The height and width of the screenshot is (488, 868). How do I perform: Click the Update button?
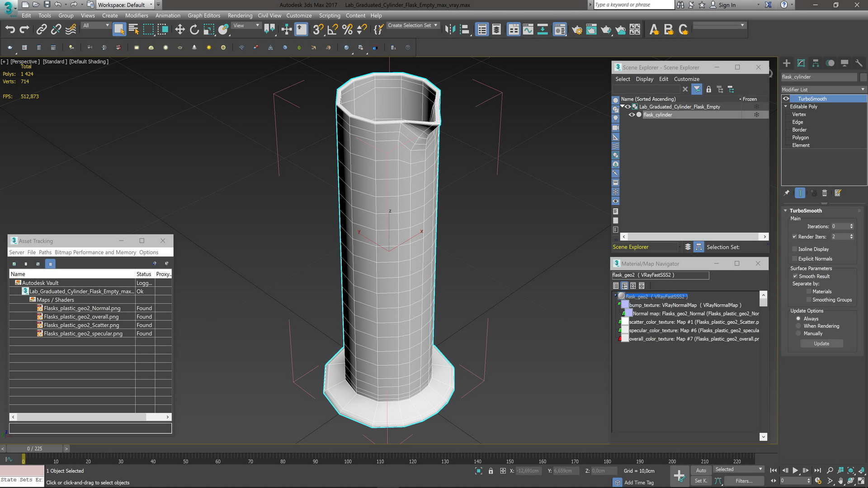(x=821, y=343)
